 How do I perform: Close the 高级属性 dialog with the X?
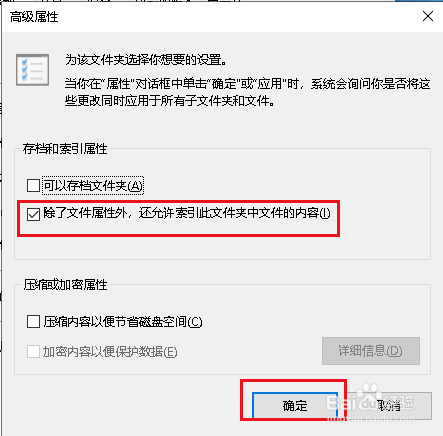(428, 16)
